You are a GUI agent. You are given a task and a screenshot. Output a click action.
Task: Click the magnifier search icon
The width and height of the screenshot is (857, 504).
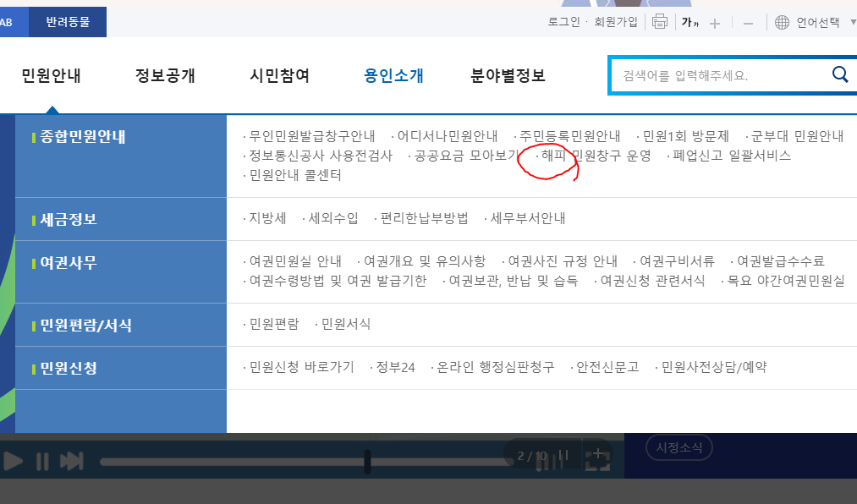tap(839, 74)
